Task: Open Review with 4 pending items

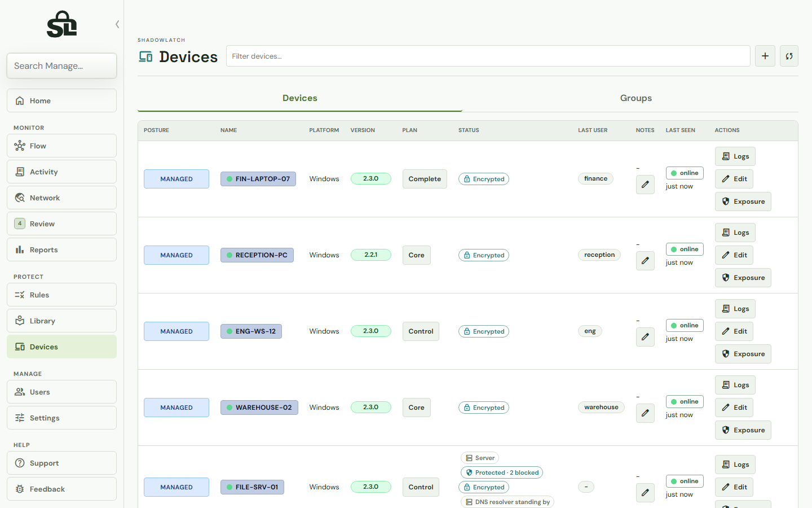Action: point(62,224)
